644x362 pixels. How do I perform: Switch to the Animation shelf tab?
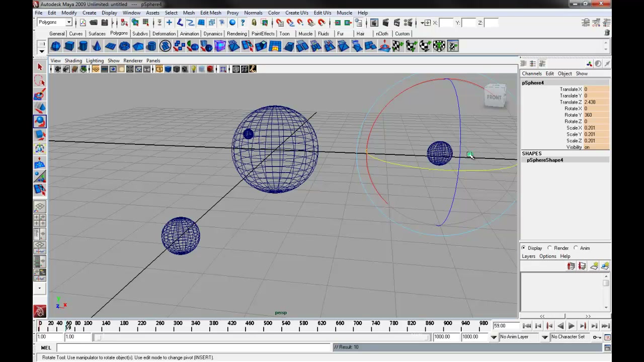click(x=189, y=34)
